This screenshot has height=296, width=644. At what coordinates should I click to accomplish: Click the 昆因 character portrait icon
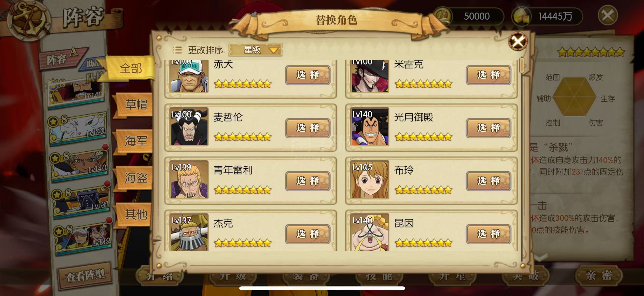[369, 232]
